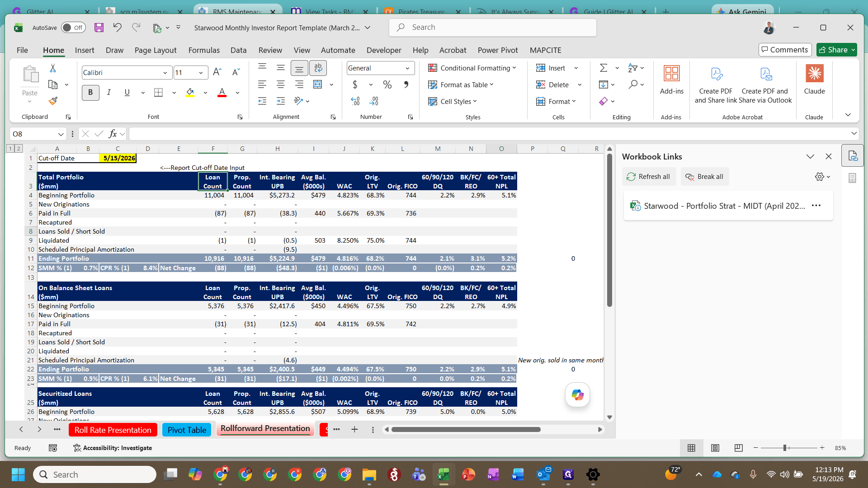The width and height of the screenshot is (868, 488).
Task: Open the Name Box dropdown arrow
Action: click(61, 134)
